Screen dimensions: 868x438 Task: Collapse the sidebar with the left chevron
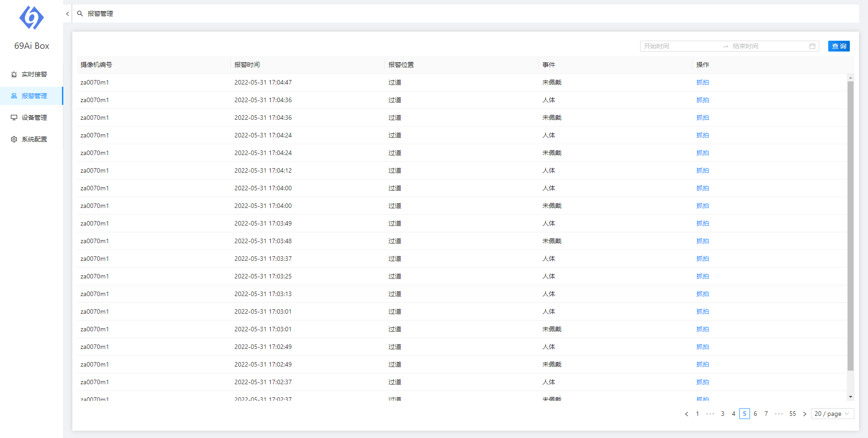pos(67,14)
